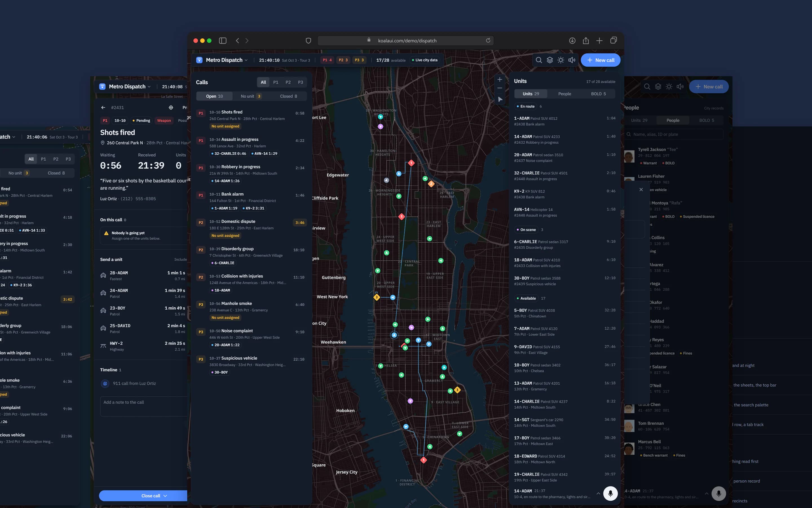Click locate target icon in call #2431
The image size is (812, 508).
coord(171,108)
